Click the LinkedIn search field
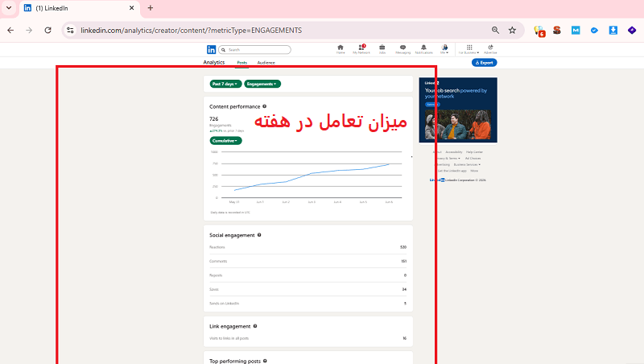This screenshot has width=644, height=364. click(x=254, y=50)
